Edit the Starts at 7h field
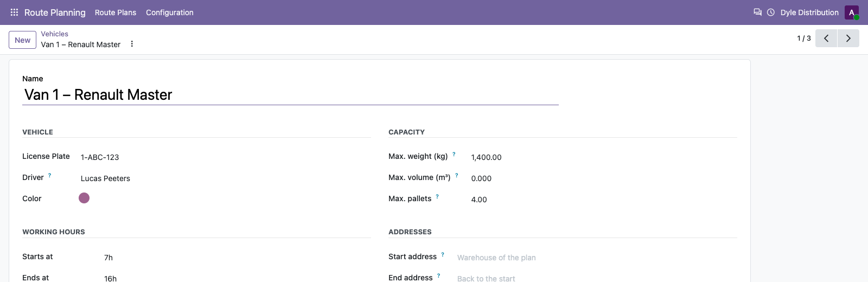The image size is (868, 282). coord(237,258)
